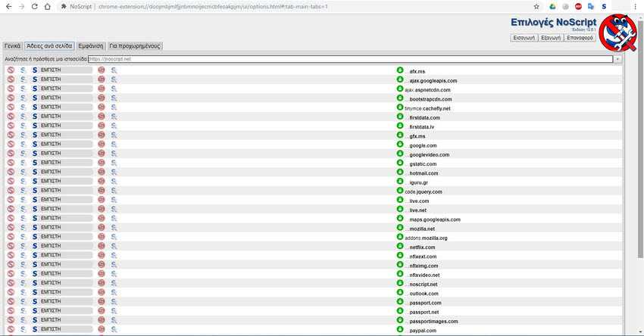Toggle HTTPS-only lock for hotmail.com
Screen dimensions: 644x336
pyautogui.click(x=400, y=173)
